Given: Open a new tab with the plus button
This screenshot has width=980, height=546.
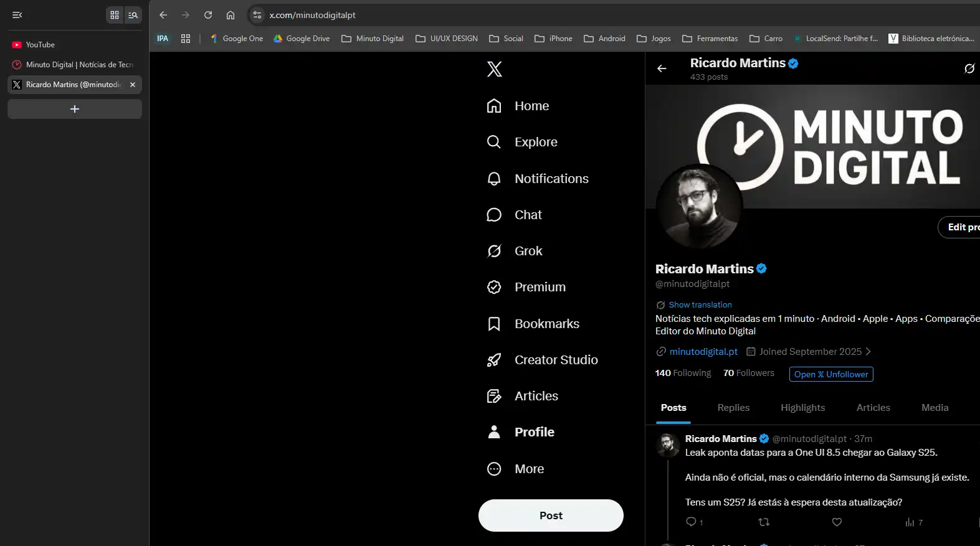Looking at the screenshot, I should coord(75,109).
